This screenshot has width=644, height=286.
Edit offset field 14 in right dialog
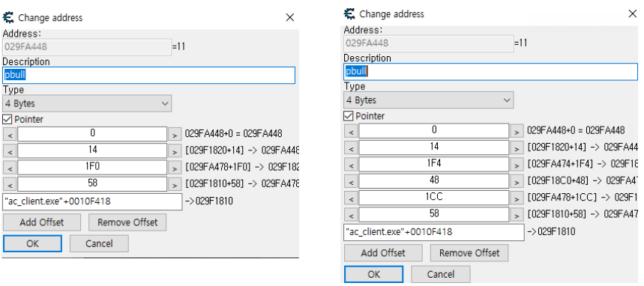point(434,147)
